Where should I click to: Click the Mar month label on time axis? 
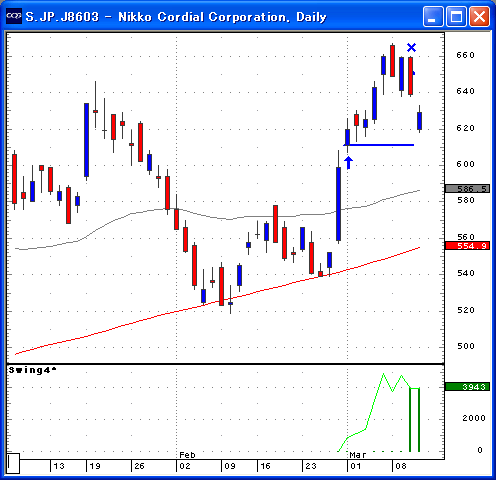point(358,455)
